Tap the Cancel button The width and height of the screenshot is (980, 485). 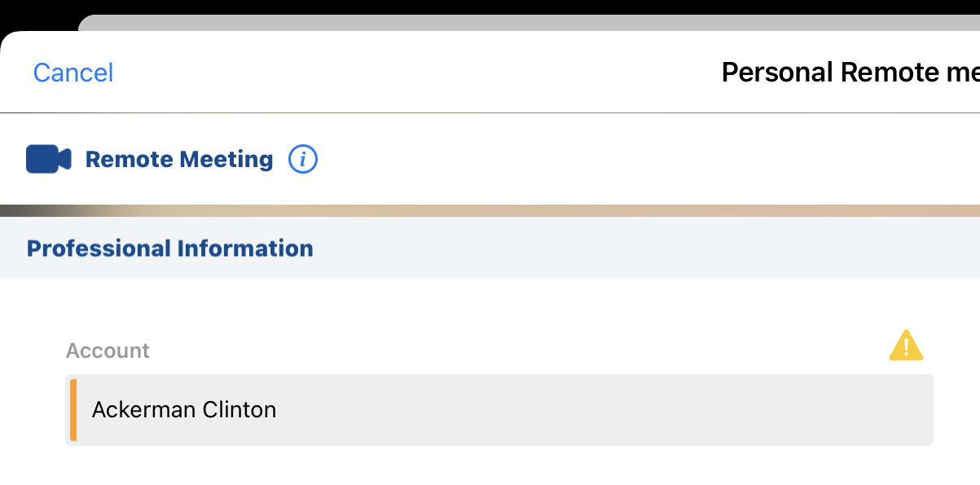click(73, 73)
